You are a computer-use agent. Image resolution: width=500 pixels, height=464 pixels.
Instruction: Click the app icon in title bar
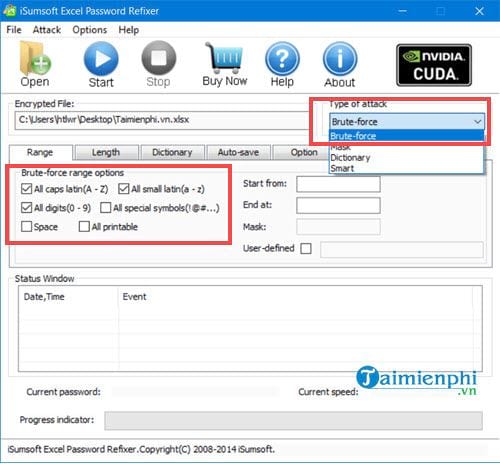(x=9, y=11)
